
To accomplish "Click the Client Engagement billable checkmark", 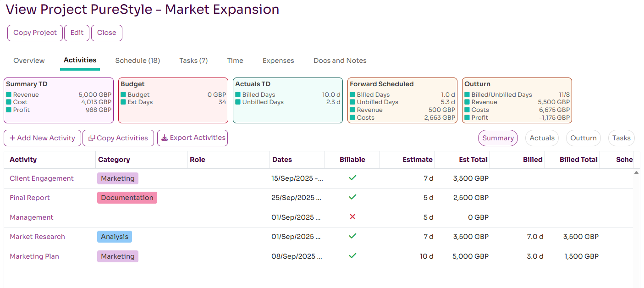I will 352,177.
